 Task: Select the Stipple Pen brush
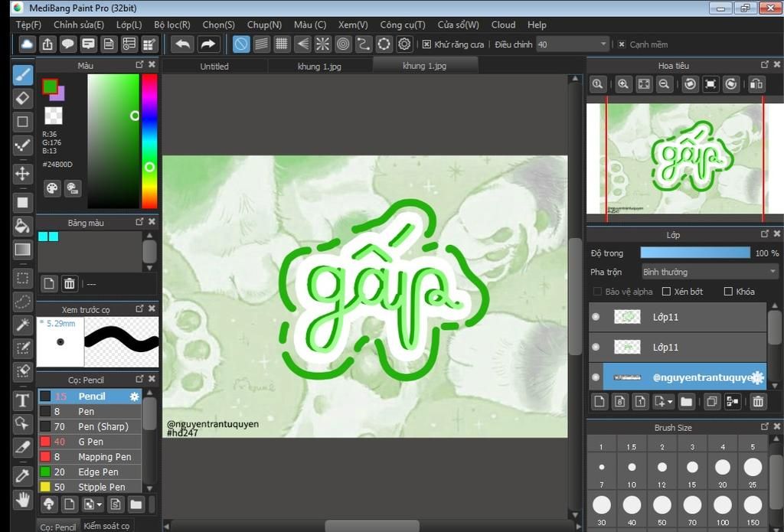coord(90,487)
